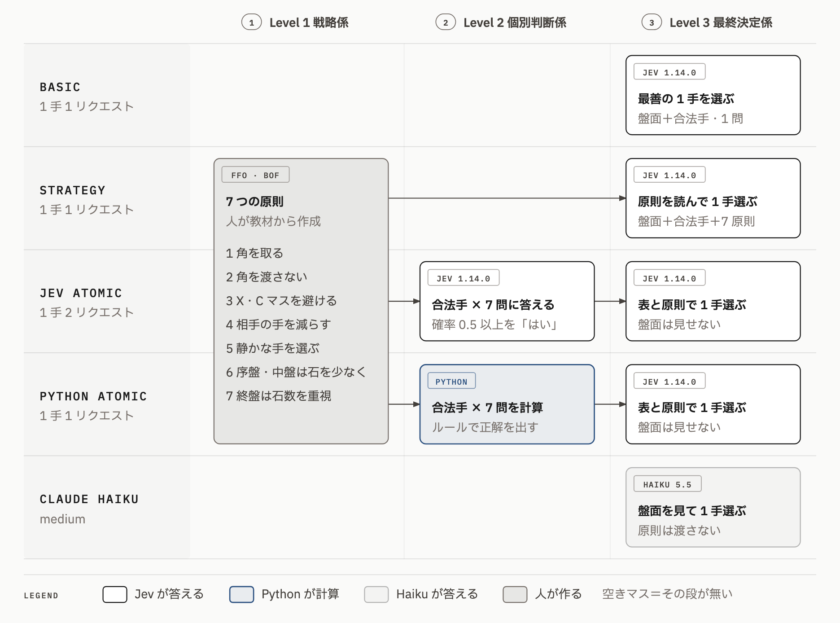Click principle 4 相手の手を減らす
840x623 pixels.
(x=278, y=325)
